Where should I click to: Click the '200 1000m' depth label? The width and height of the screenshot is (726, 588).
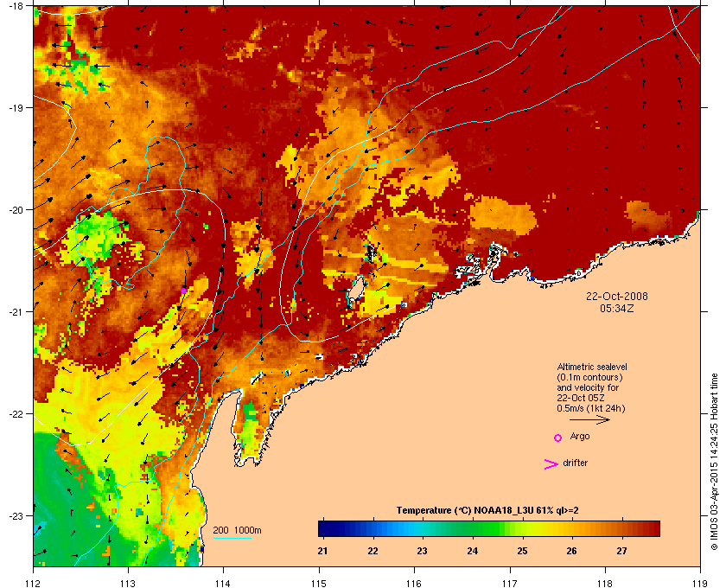237,530
